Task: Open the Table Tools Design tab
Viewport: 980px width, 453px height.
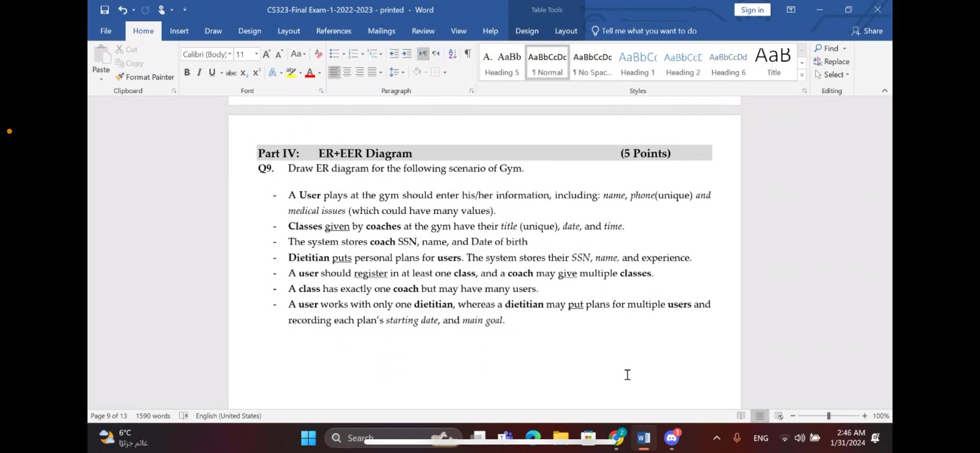Action: point(527,31)
